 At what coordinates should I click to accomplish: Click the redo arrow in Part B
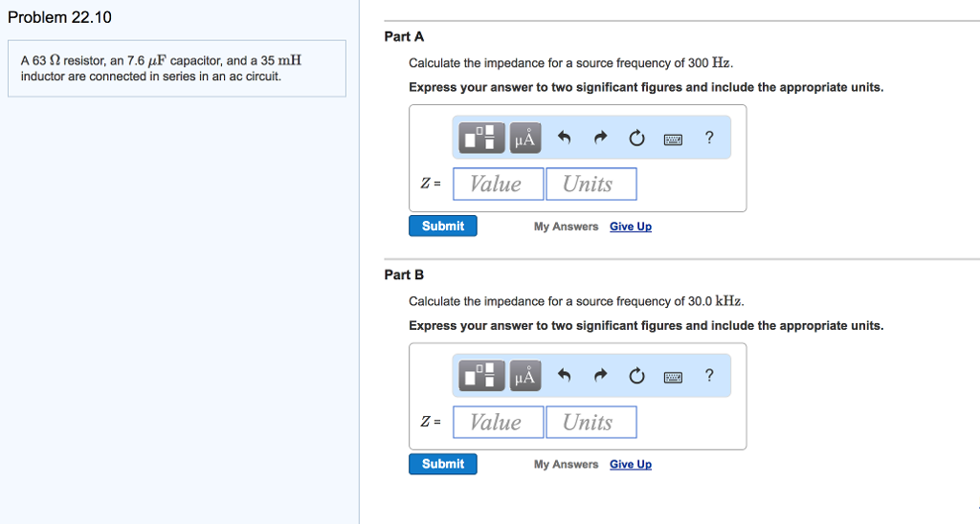(x=600, y=377)
